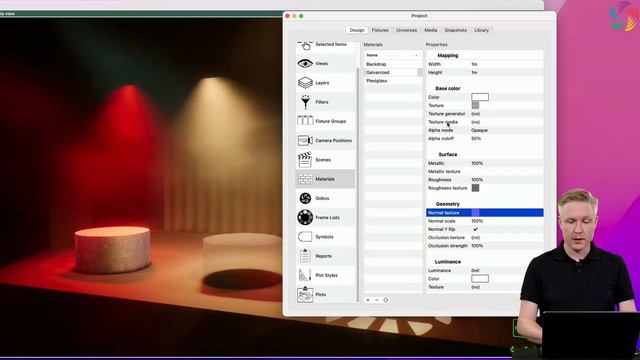Viewport: 640px width, 360px height.
Task: Click the Base color Texture thumbnail
Action: pyautogui.click(x=476, y=106)
